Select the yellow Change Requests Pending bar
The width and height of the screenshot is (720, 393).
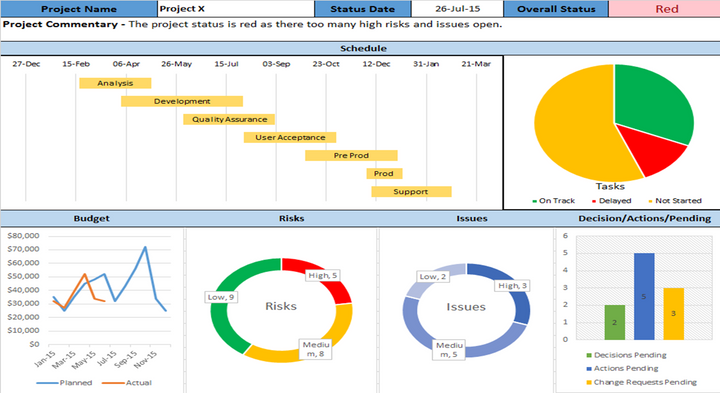click(674, 314)
